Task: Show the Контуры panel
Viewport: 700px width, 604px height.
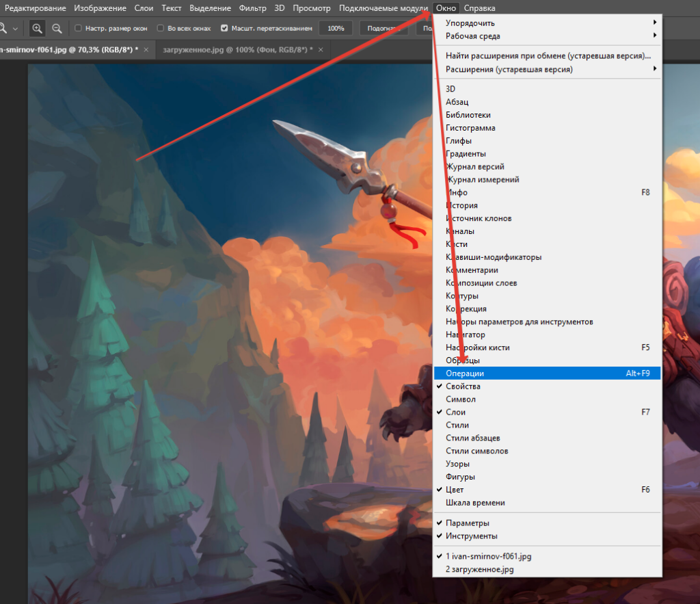Action: 548,296
